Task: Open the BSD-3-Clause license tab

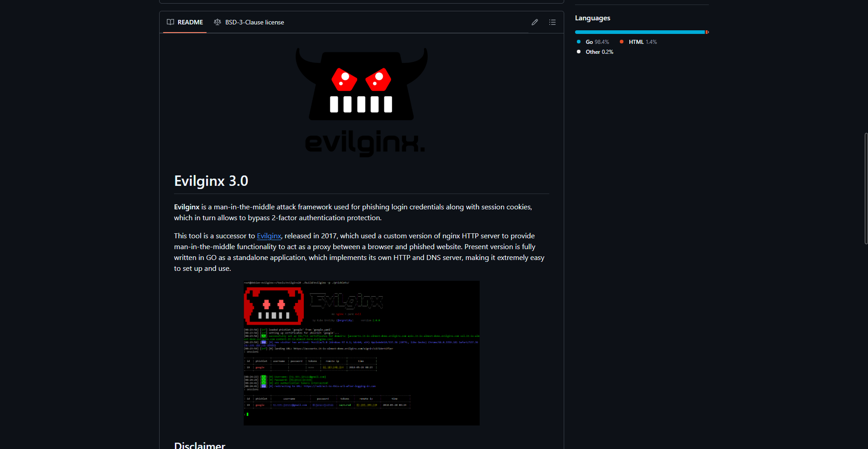Action: click(249, 22)
